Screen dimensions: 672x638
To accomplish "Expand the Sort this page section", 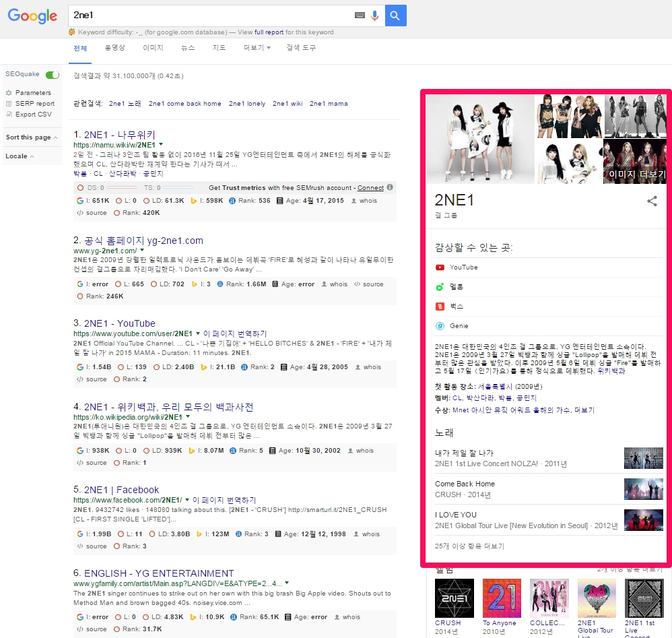I will coord(31,137).
